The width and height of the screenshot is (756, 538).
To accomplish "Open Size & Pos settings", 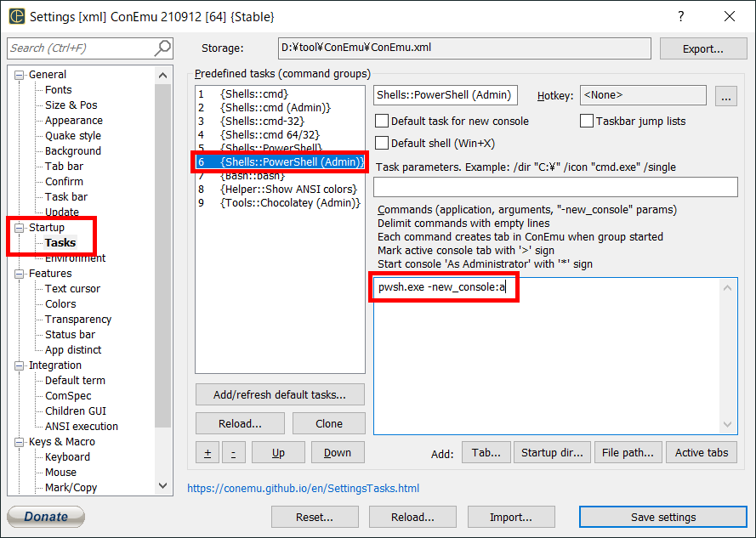I will pyautogui.click(x=71, y=105).
